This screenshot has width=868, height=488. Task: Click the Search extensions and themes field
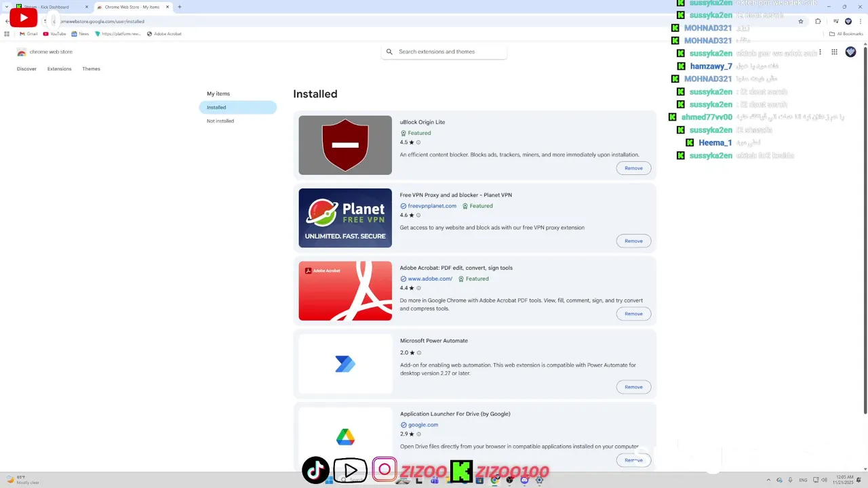click(x=444, y=52)
